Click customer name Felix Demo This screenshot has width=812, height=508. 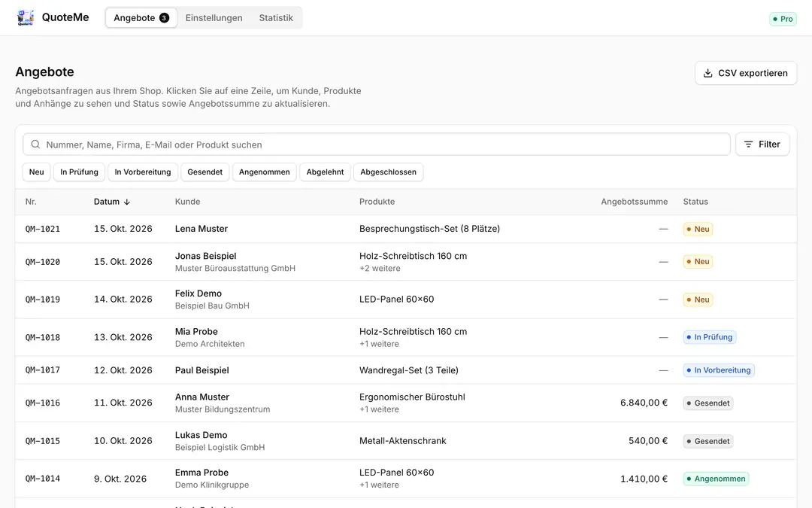198,294
